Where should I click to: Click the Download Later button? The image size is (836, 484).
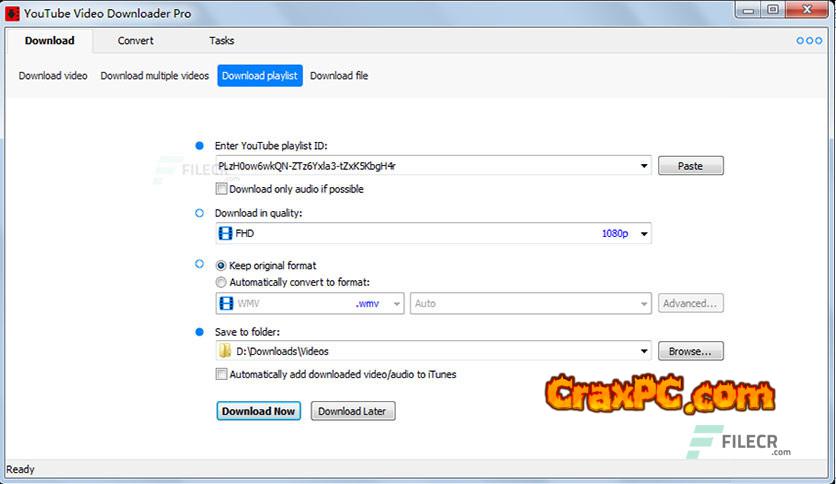[x=352, y=411]
